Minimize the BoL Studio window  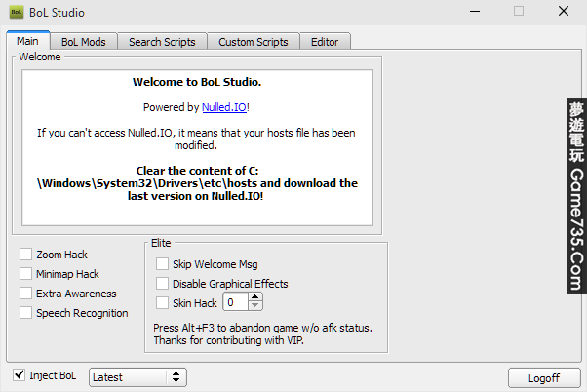[475, 12]
